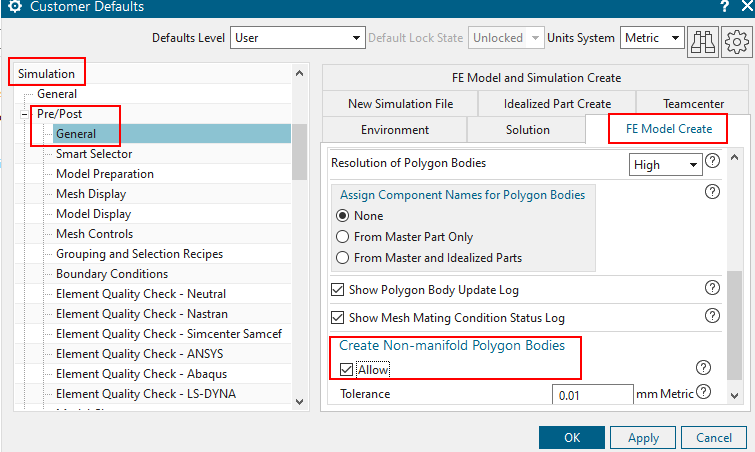755x452 pixels.
Task: Click the Apply button
Action: [643, 437]
